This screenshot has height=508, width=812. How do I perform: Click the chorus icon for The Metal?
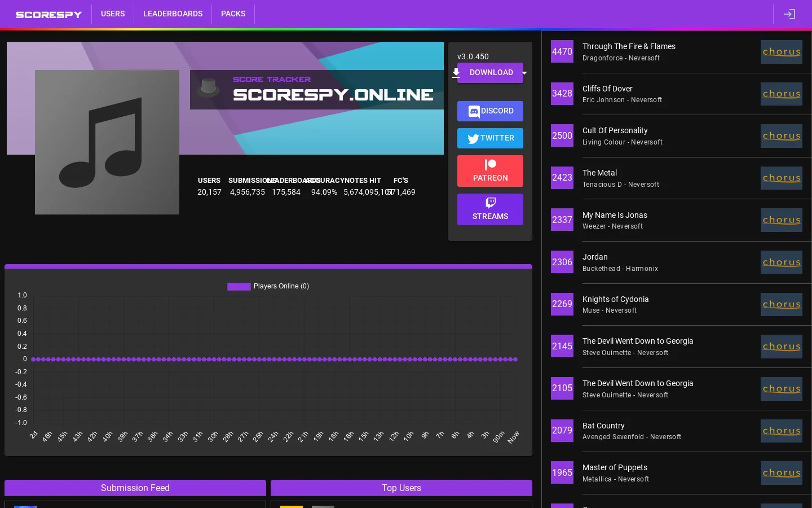click(781, 178)
